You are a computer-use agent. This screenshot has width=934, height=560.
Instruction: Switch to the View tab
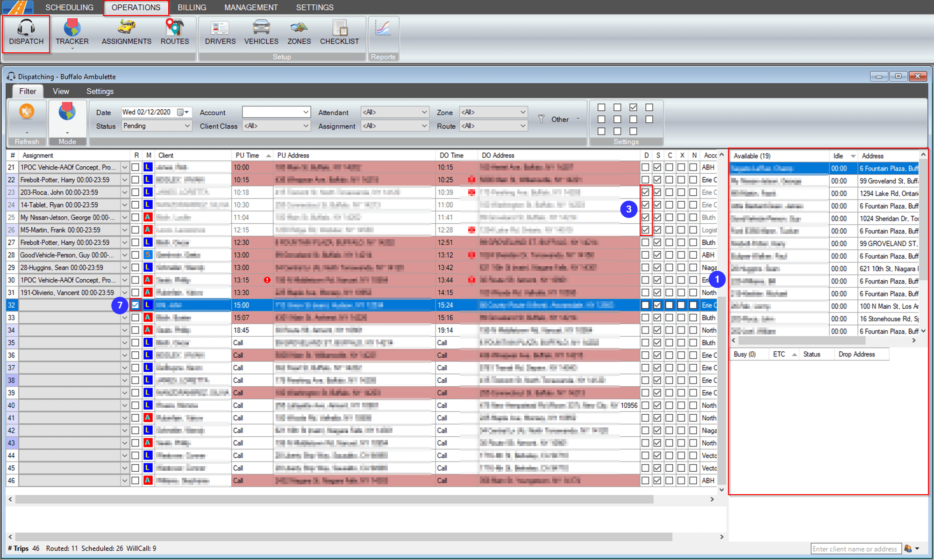pyautogui.click(x=61, y=91)
